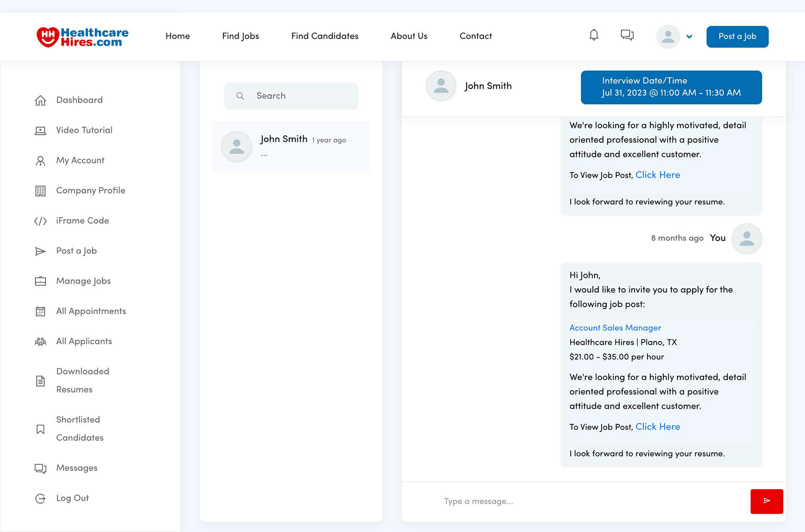Open My Account in sidebar
The width and height of the screenshot is (805, 532).
click(x=80, y=160)
